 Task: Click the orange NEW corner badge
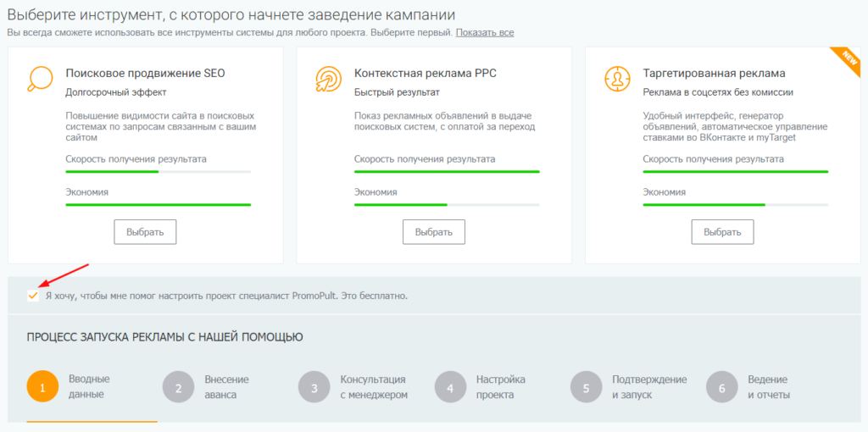point(850,57)
